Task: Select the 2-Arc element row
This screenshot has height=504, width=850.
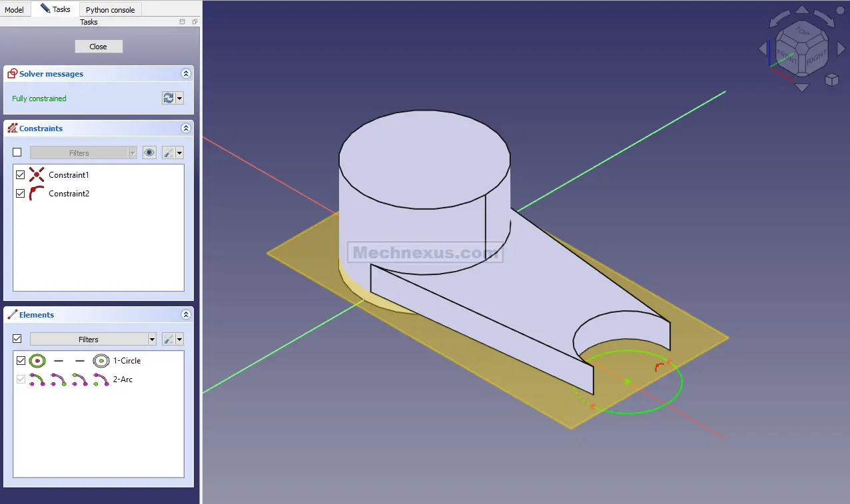Action: [x=123, y=379]
